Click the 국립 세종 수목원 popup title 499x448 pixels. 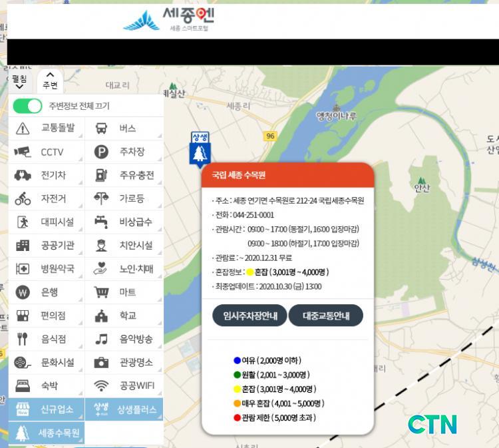[239, 175]
